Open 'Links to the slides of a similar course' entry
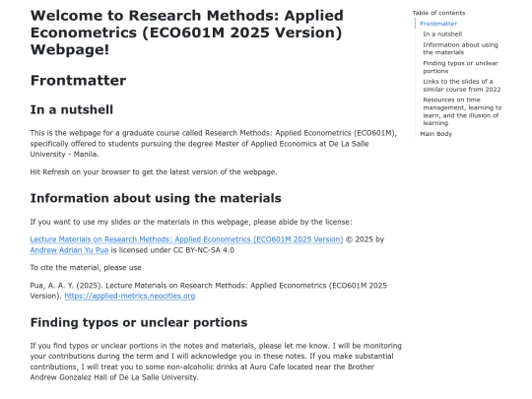532x399 pixels. [x=461, y=86]
